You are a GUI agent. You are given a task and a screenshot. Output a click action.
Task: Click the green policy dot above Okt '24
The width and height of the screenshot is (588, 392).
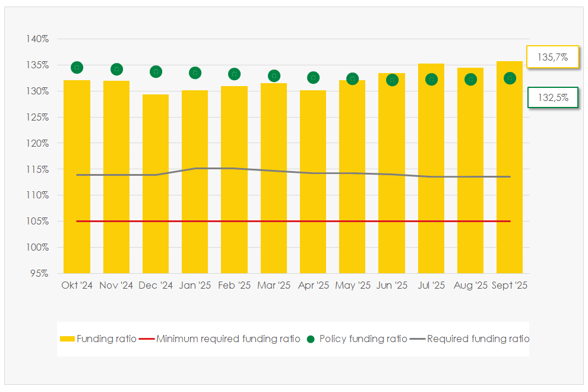tap(77, 68)
